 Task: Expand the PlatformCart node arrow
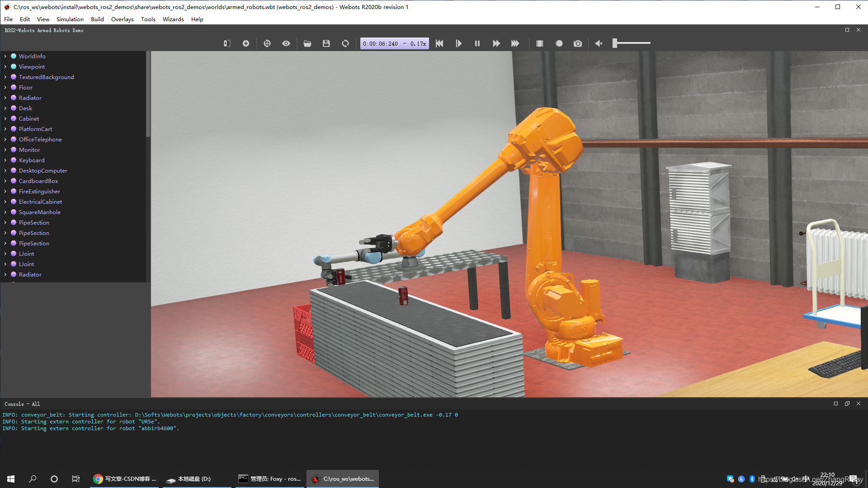5,129
